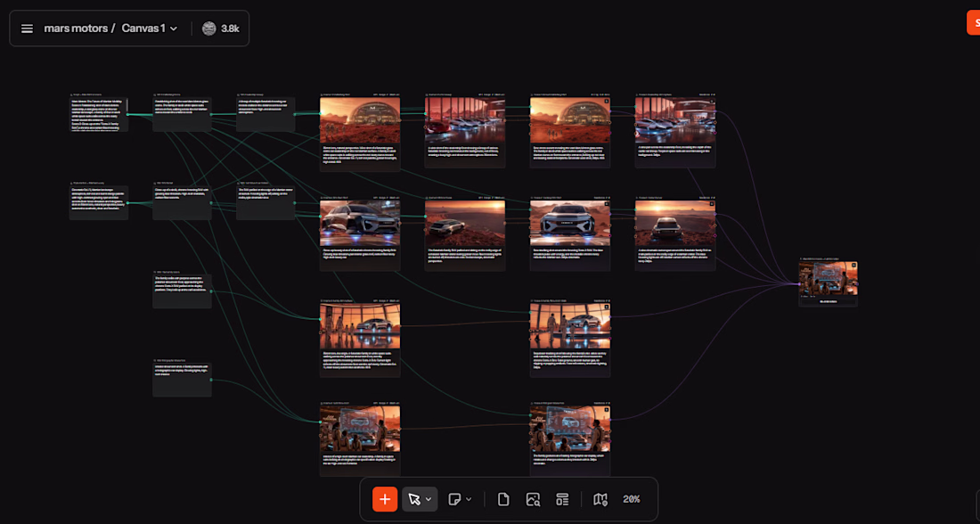Select the angled SUV on cliff thumbnail
The height and width of the screenshot is (524, 980).
tap(465, 223)
